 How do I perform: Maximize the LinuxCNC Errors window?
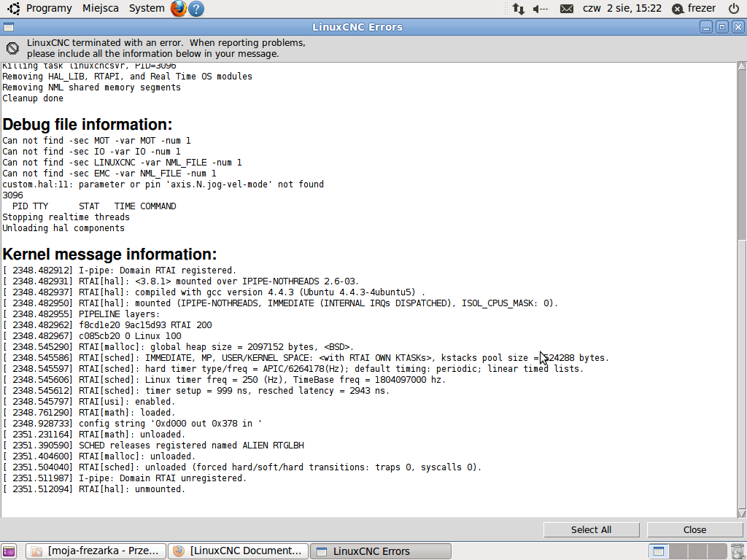pyautogui.click(x=722, y=27)
